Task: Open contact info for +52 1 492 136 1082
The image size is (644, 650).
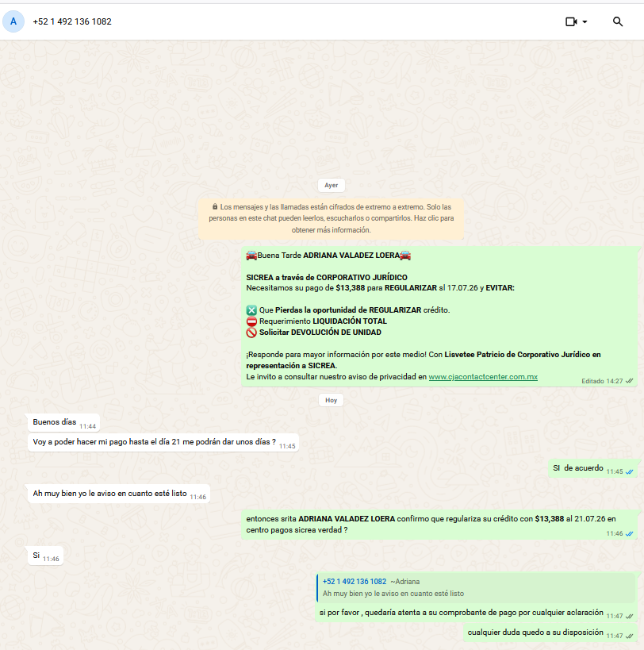Action: click(72, 21)
